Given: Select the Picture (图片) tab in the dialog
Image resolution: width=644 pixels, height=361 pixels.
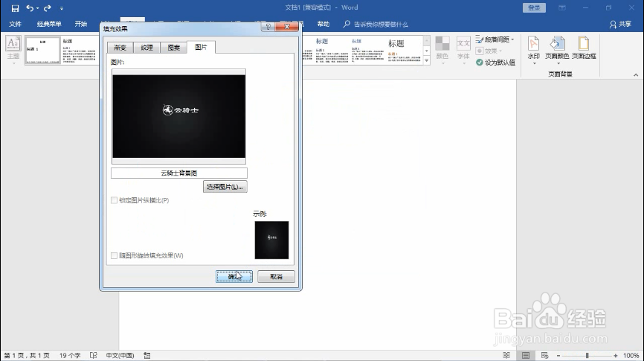Looking at the screenshot, I should point(201,47).
